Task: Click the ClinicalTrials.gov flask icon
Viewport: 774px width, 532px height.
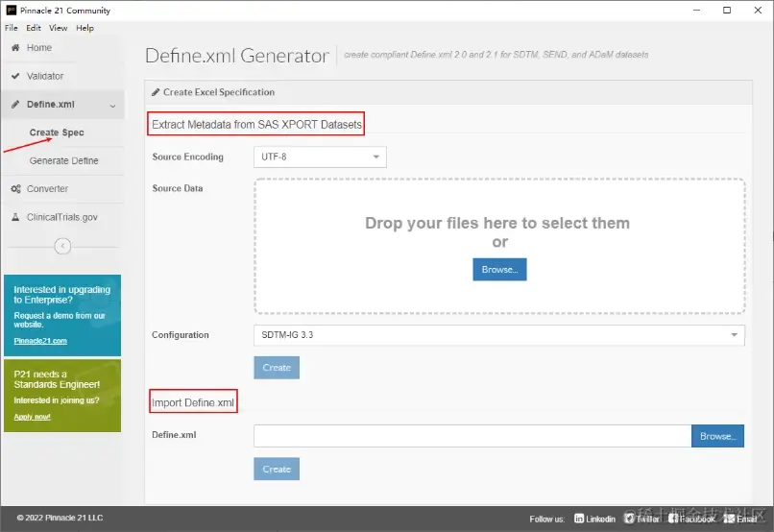Action: tap(15, 217)
